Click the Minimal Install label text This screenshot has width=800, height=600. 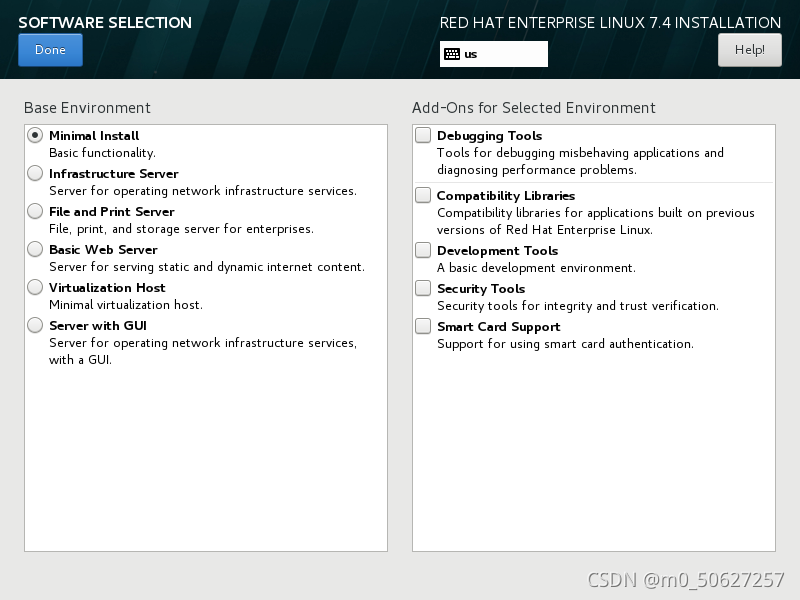pos(94,136)
